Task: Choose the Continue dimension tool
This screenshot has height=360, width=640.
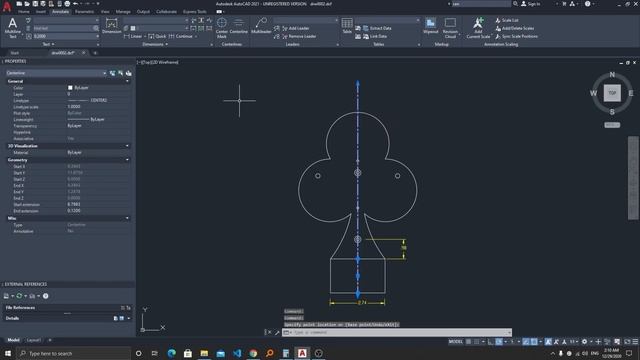Action: [x=180, y=36]
